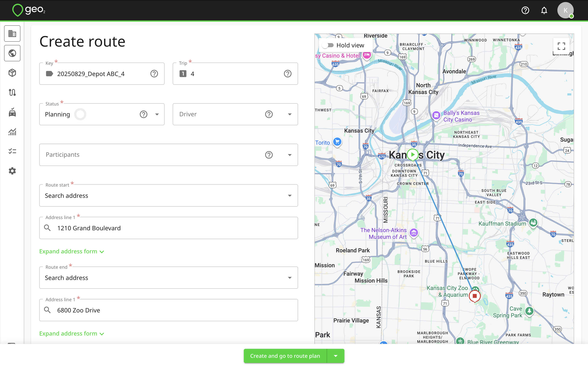Viewport: 588px width, 367px height.
Task: Click Create and go to route plan
Action: pos(285,356)
